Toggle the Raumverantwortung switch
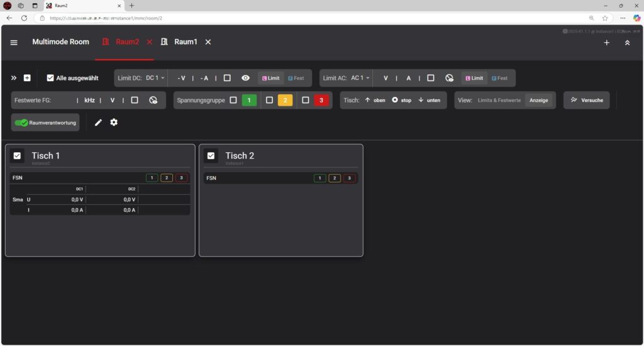This screenshot has width=644, height=346. [21, 123]
